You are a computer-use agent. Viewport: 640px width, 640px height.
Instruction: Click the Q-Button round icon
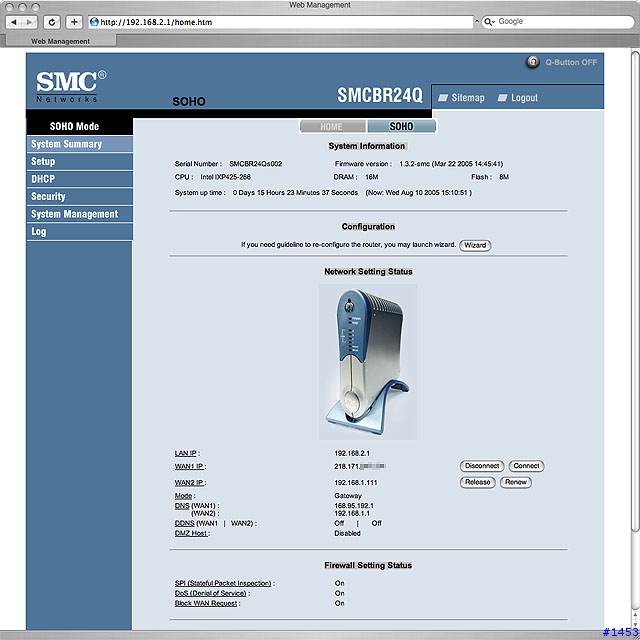tap(533, 62)
